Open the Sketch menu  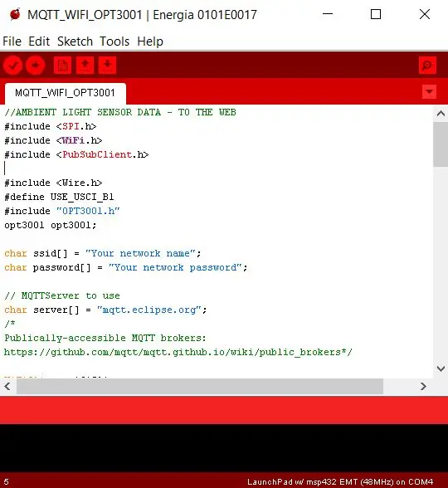pos(75,41)
